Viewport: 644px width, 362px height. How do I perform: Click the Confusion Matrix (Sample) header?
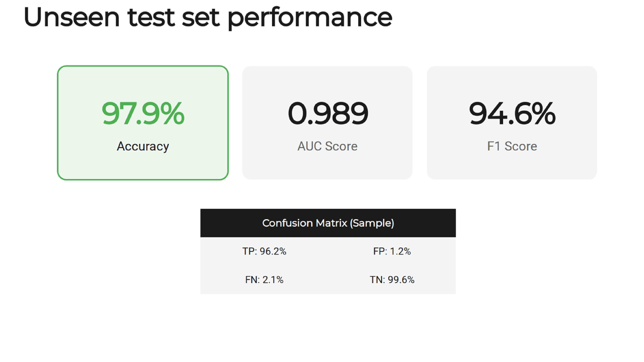[328, 223]
